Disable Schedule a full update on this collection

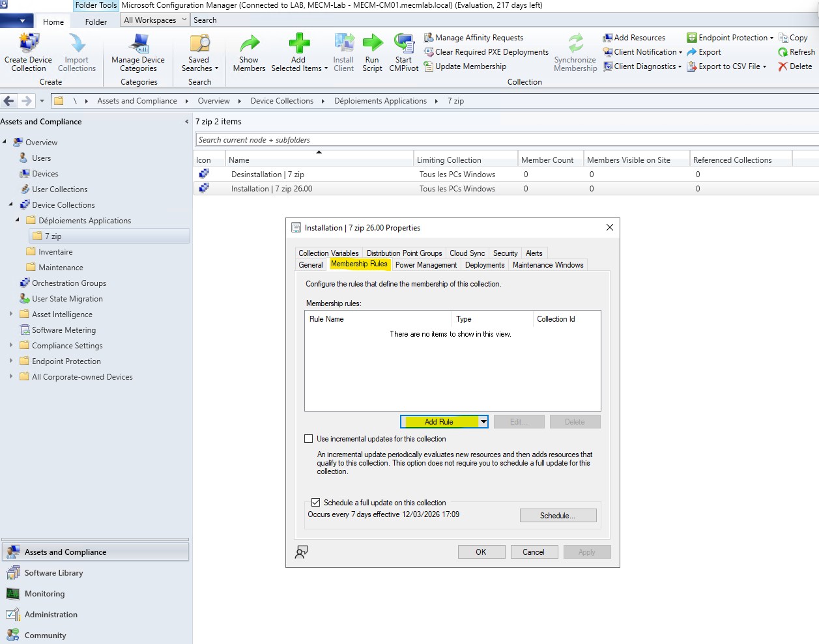pos(316,501)
